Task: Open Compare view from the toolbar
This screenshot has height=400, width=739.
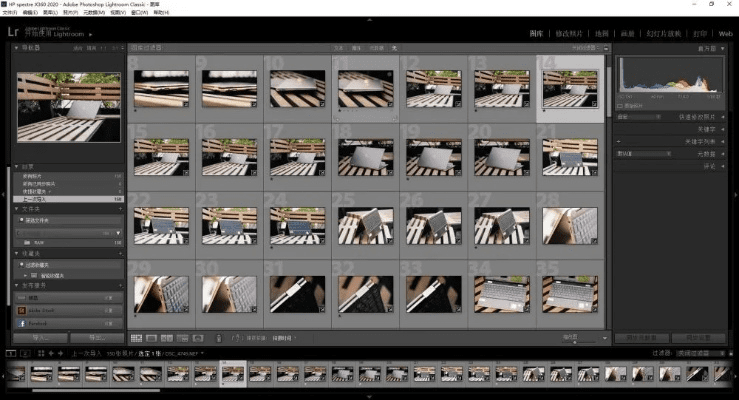Action: click(x=167, y=338)
